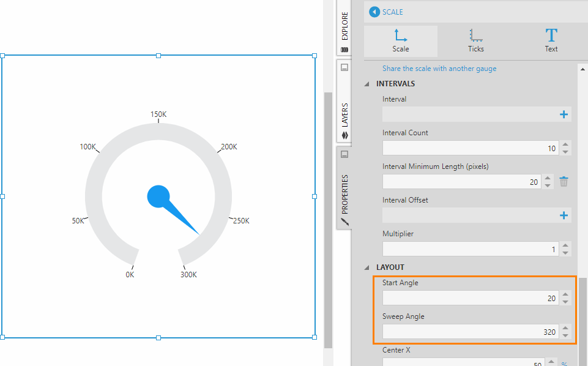Click the Multiplier input field
The width and height of the screenshot is (588, 366).
pyautogui.click(x=470, y=249)
